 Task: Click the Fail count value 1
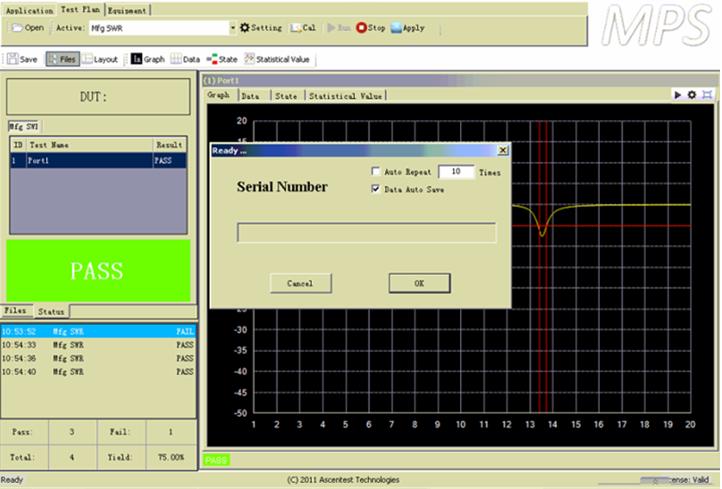point(170,432)
